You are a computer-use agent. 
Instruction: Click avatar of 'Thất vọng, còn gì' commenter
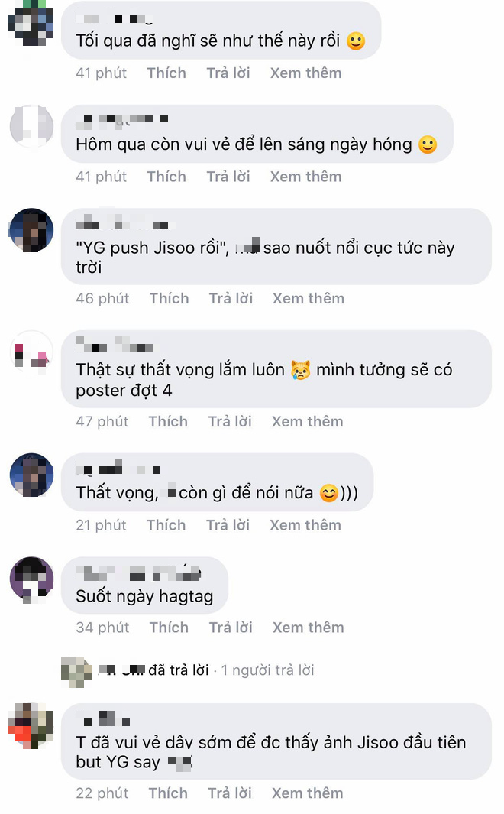pos(31,475)
